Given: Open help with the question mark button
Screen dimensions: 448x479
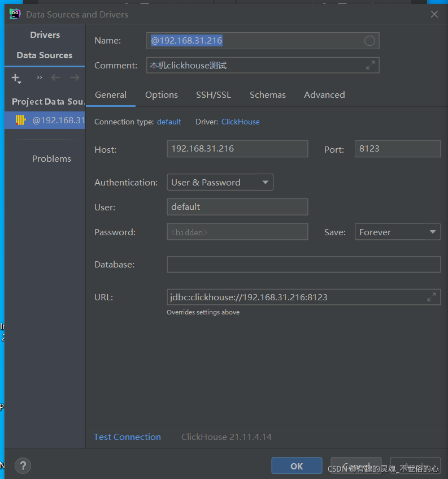Looking at the screenshot, I should (23, 465).
